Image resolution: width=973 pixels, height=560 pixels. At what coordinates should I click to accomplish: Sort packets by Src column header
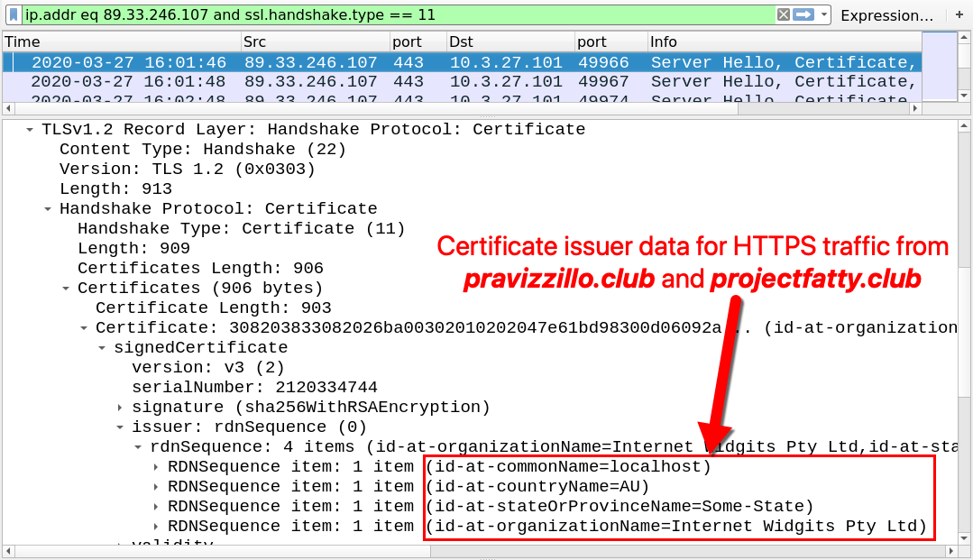click(316, 41)
